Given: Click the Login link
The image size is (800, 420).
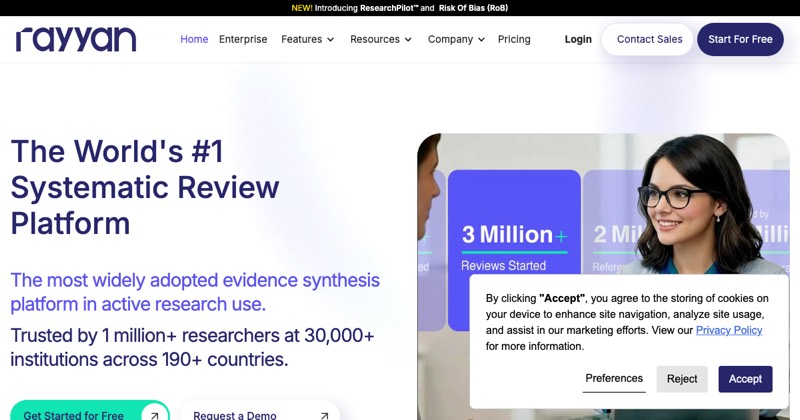Looking at the screenshot, I should pos(578,39).
